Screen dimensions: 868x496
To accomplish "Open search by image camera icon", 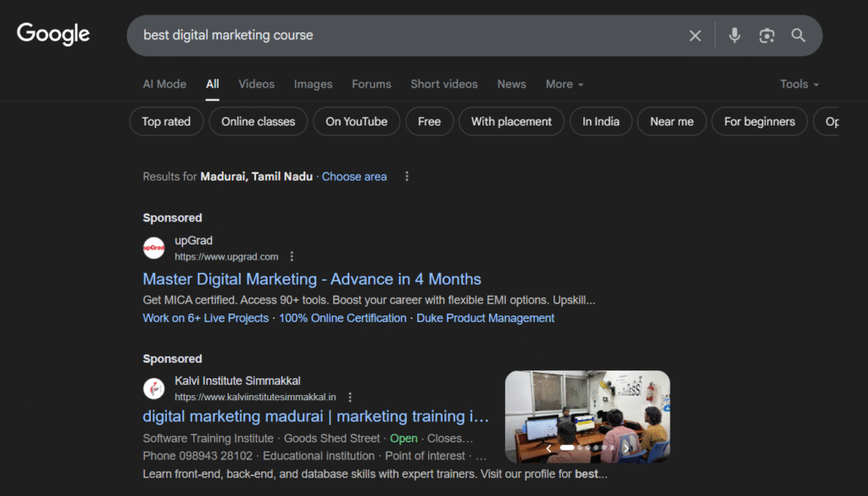I will tap(766, 36).
